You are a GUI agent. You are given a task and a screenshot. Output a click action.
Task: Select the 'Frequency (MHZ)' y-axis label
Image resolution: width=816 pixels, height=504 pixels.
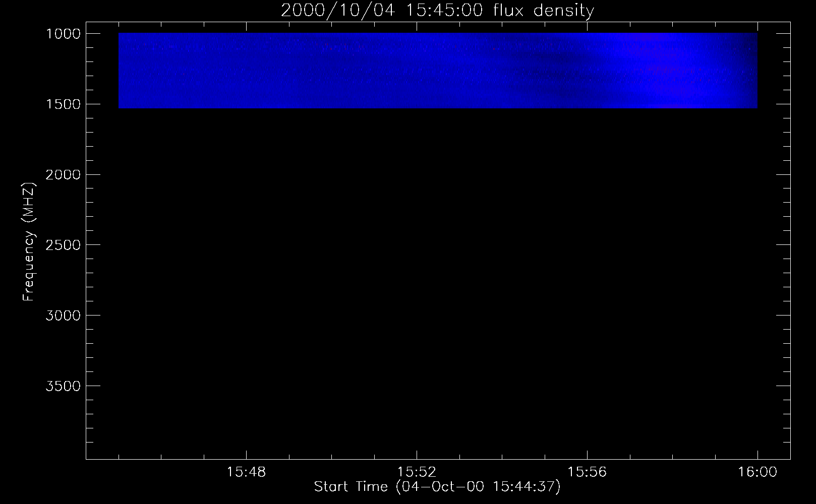click(x=29, y=242)
